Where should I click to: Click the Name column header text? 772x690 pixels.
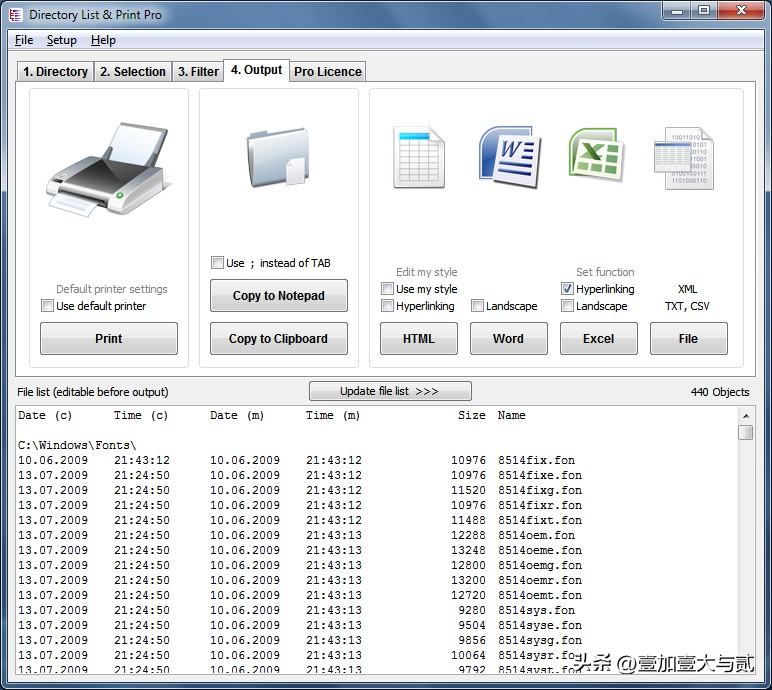coord(512,415)
